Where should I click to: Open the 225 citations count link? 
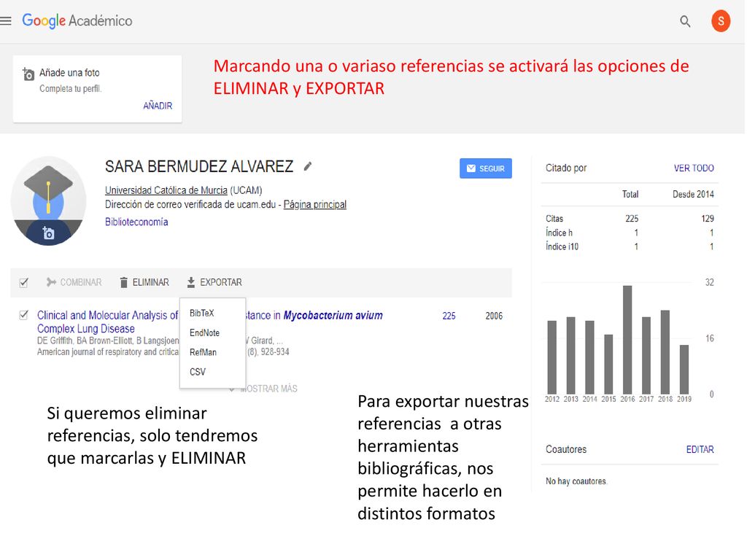(449, 316)
